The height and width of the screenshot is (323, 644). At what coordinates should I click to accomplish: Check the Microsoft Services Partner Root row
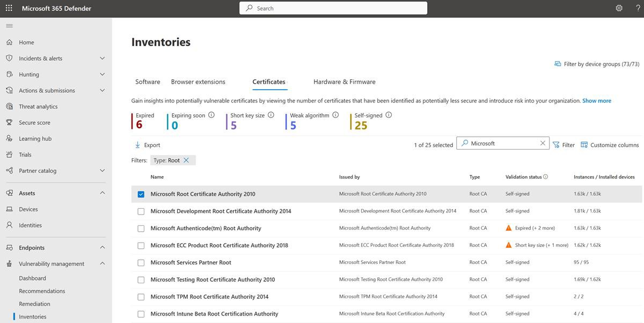click(x=141, y=262)
